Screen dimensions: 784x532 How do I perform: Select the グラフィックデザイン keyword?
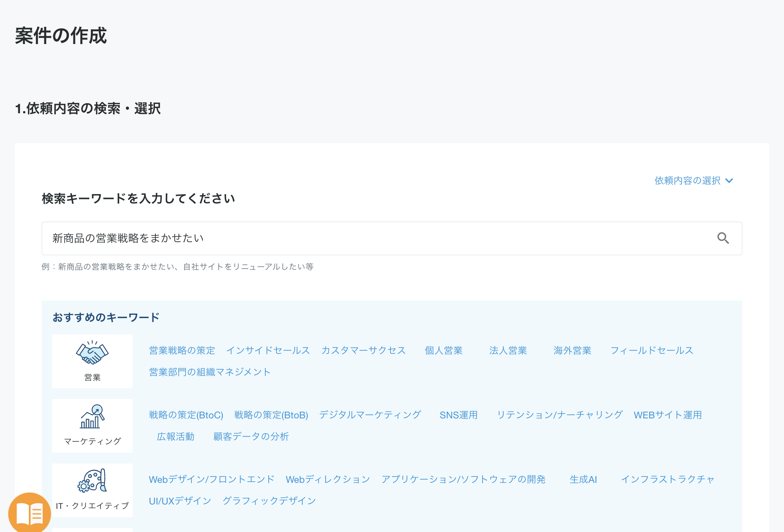(x=269, y=501)
